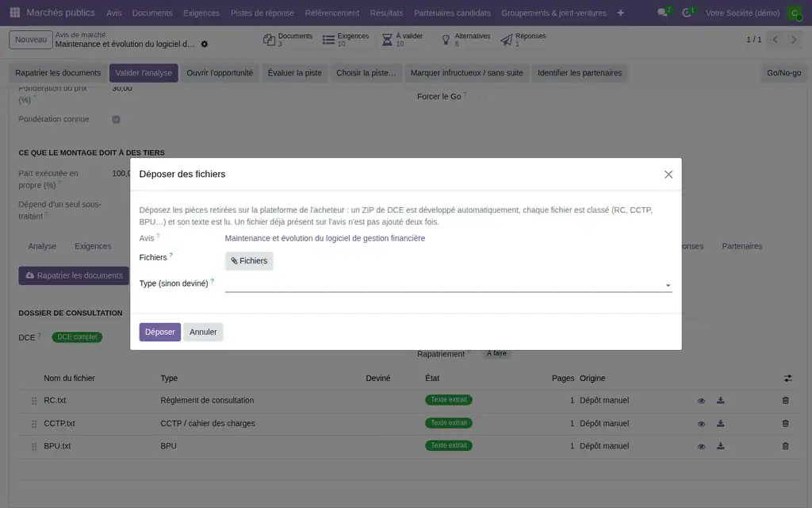This screenshot has height=508, width=812.
Task: Switch to the Partenaires tab
Action: click(x=742, y=246)
